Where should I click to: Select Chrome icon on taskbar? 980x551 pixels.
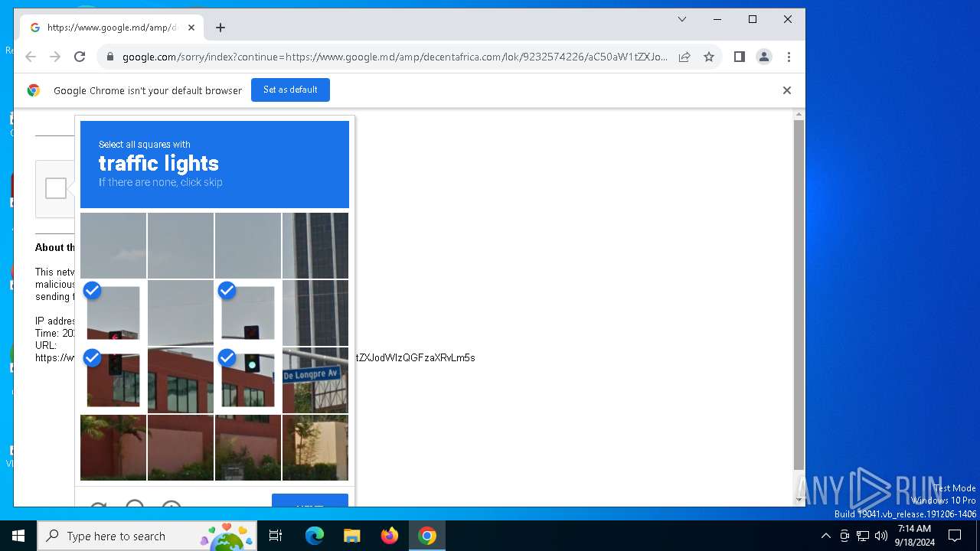[x=427, y=536]
